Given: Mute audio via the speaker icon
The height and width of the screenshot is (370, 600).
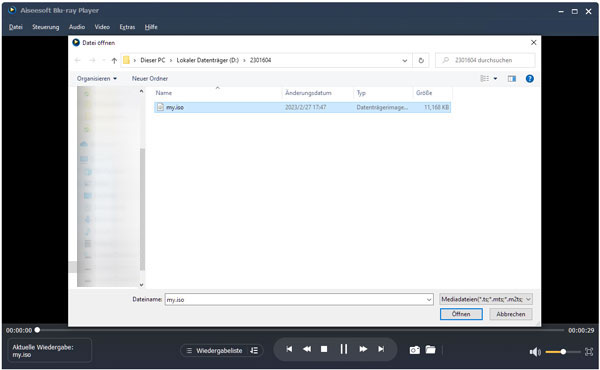Looking at the screenshot, I should point(535,352).
